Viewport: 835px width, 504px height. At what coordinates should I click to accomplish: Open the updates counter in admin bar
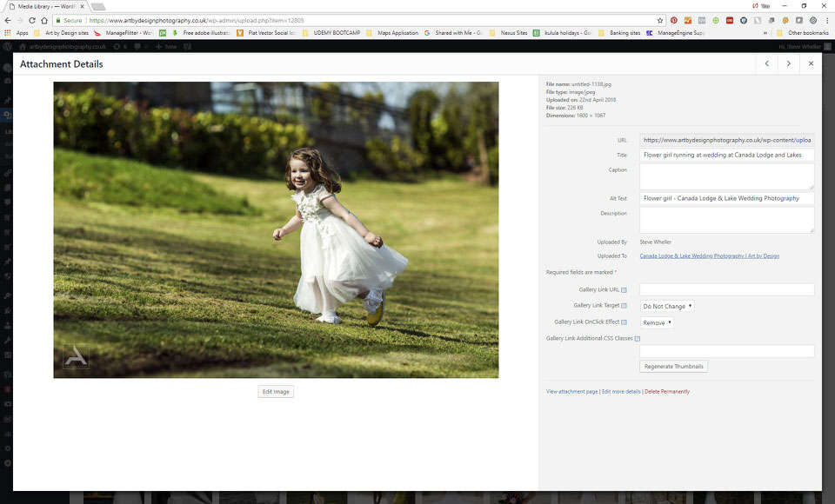(x=120, y=47)
